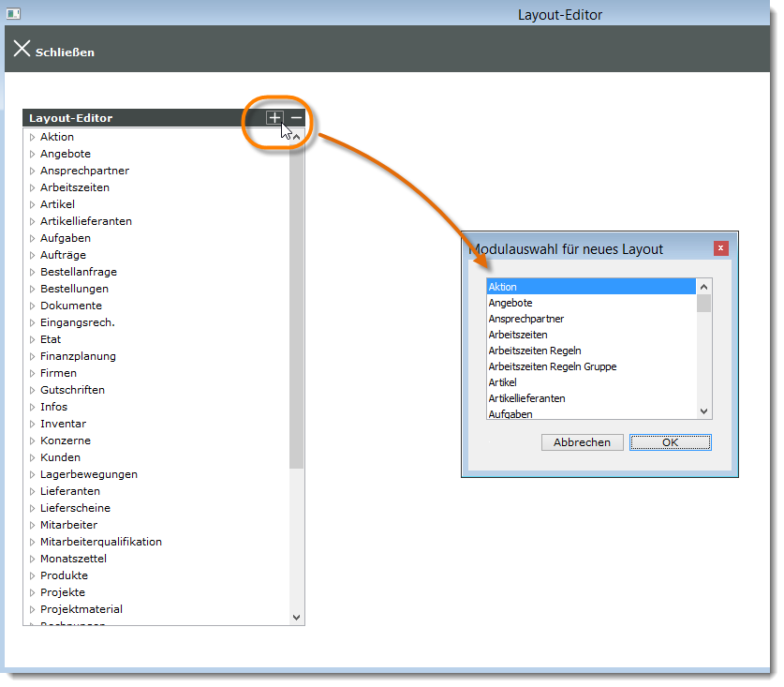Click the minus icon to remove layout

296,118
